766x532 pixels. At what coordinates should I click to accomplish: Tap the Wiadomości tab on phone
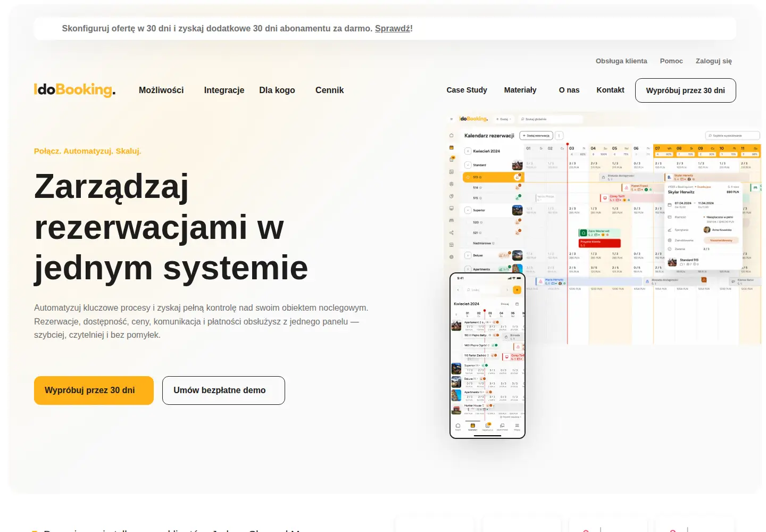point(502,427)
